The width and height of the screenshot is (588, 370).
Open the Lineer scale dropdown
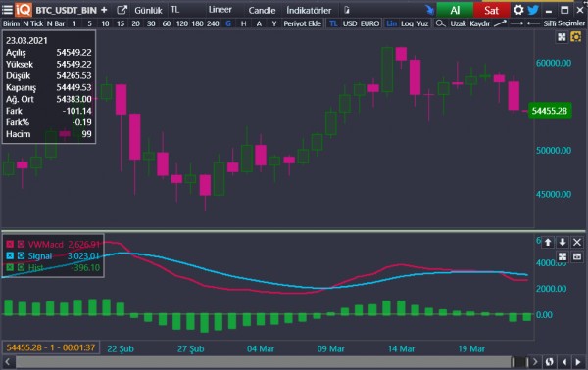(220, 10)
